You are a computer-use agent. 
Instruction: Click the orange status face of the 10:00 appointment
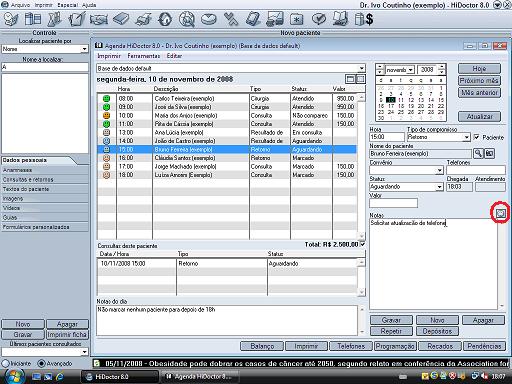pos(106,116)
